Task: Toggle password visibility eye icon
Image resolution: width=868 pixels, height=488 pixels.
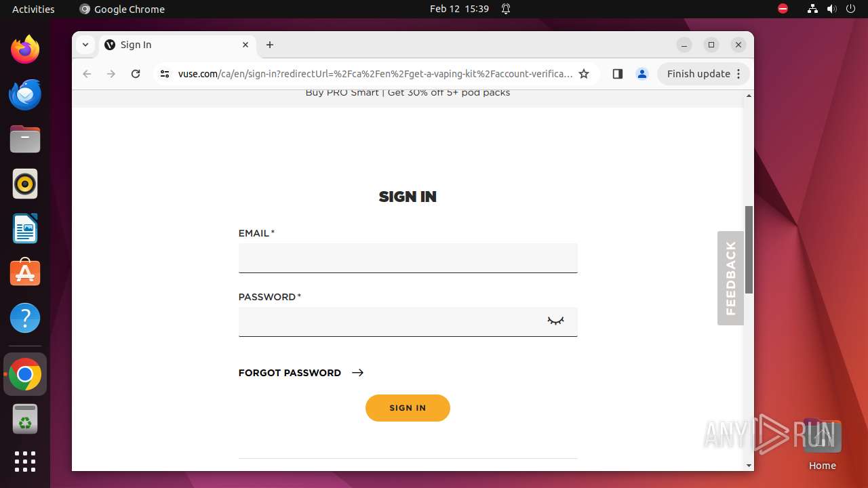Action: pos(555,321)
